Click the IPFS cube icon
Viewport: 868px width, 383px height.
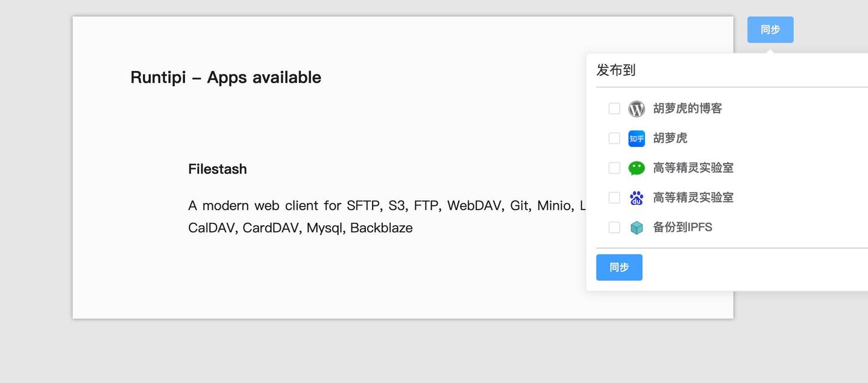coord(637,227)
